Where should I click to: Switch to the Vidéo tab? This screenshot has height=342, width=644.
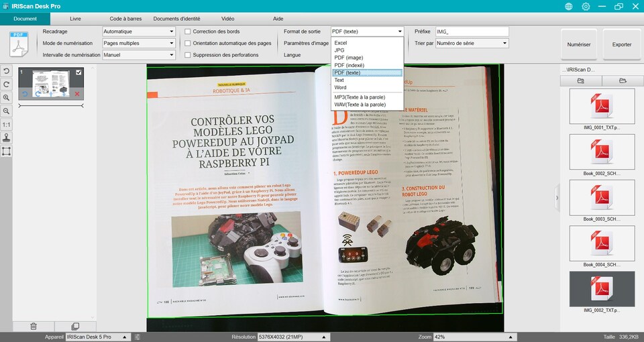(227, 19)
